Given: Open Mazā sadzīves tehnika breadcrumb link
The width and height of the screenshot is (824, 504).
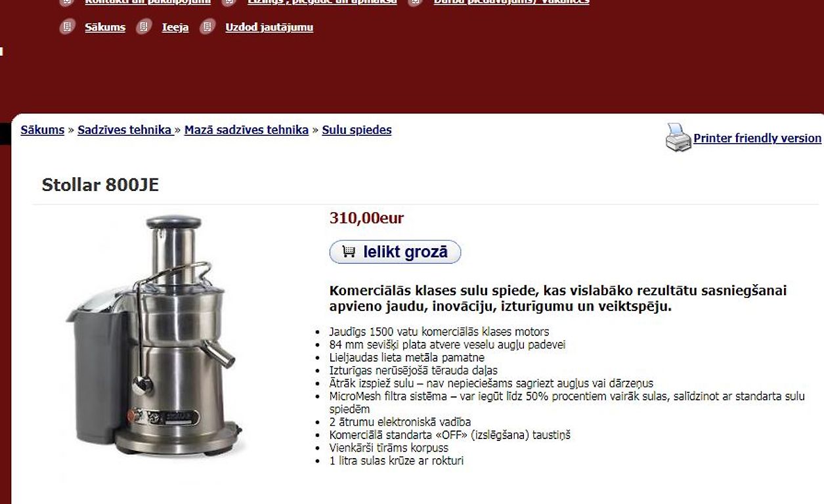Looking at the screenshot, I should coord(246,130).
